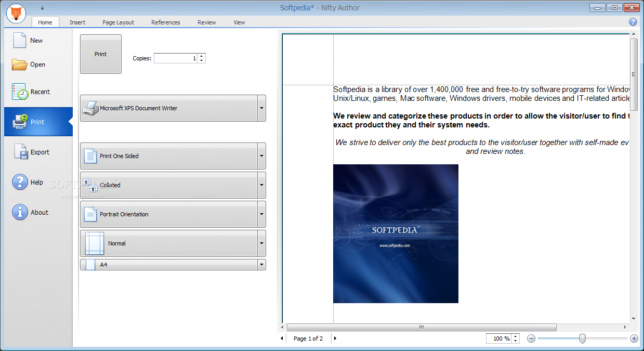Click the vertical preview scrollbar thumb

point(634,73)
